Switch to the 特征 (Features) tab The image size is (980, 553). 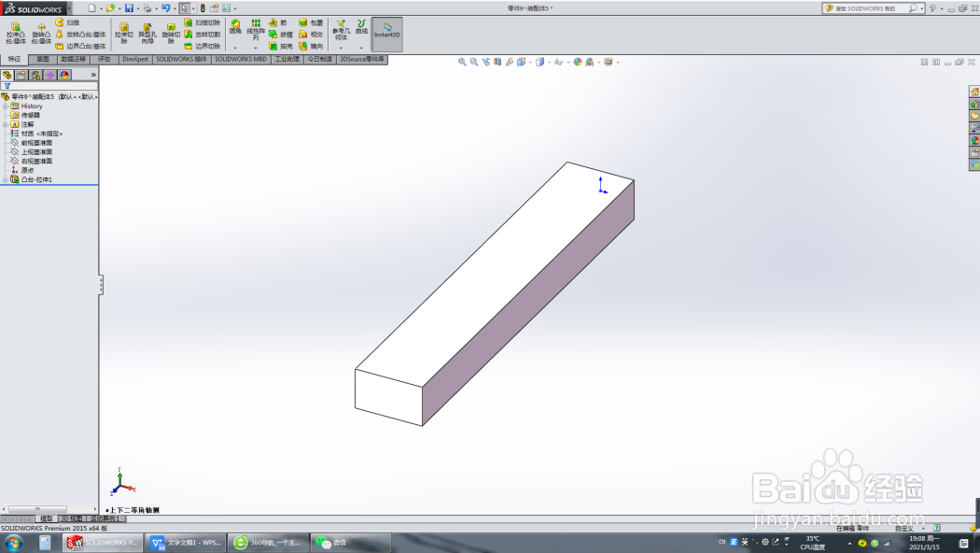tap(14, 60)
